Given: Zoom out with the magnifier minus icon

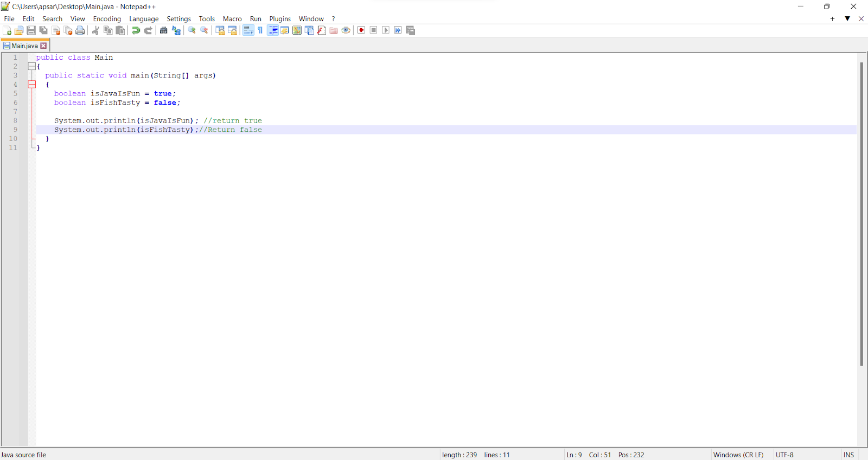Looking at the screenshot, I should coord(204,30).
